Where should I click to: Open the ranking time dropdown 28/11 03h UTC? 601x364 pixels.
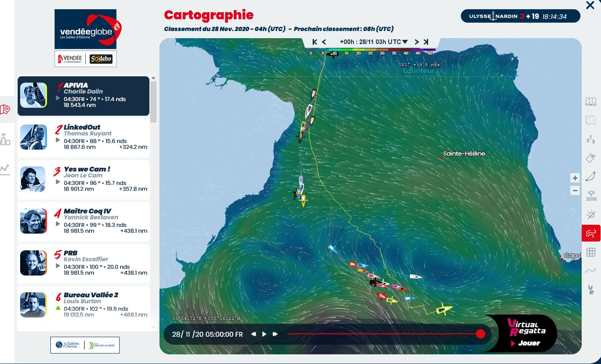374,42
